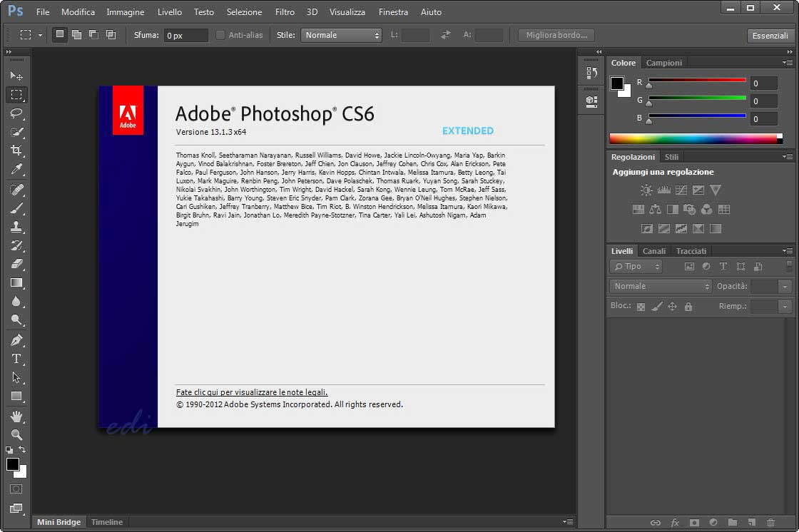Open the Normale blending mode dropdown
Image resolution: width=799 pixels, height=532 pixels.
coord(661,287)
